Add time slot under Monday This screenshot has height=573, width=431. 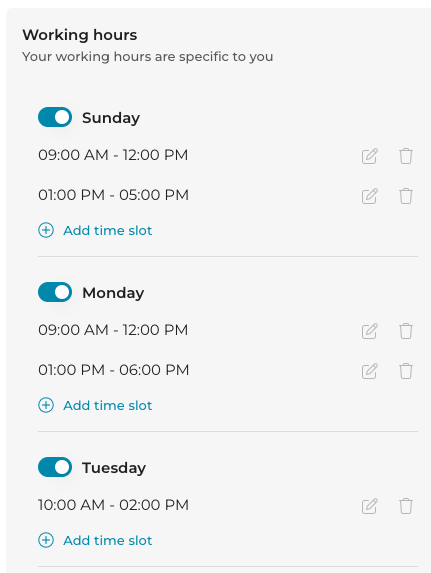click(95, 406)
